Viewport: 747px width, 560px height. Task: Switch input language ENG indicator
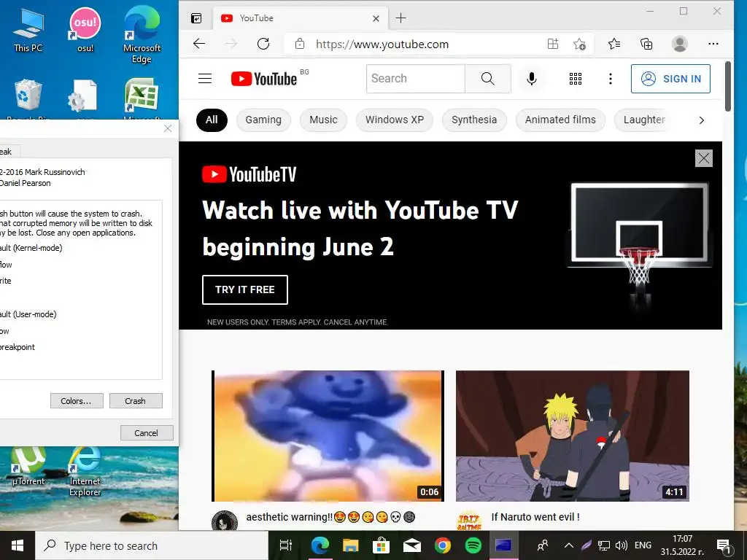pos(643,545)
